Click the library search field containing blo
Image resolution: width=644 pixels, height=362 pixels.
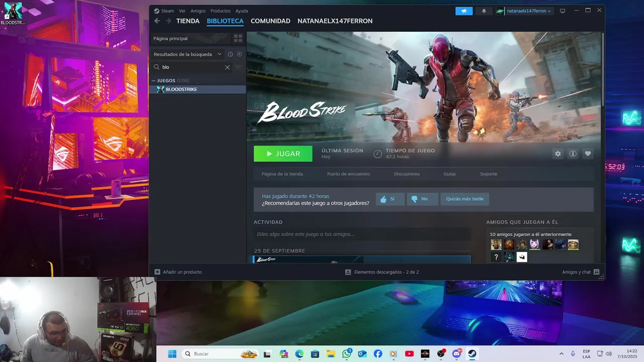coord(191,67)
